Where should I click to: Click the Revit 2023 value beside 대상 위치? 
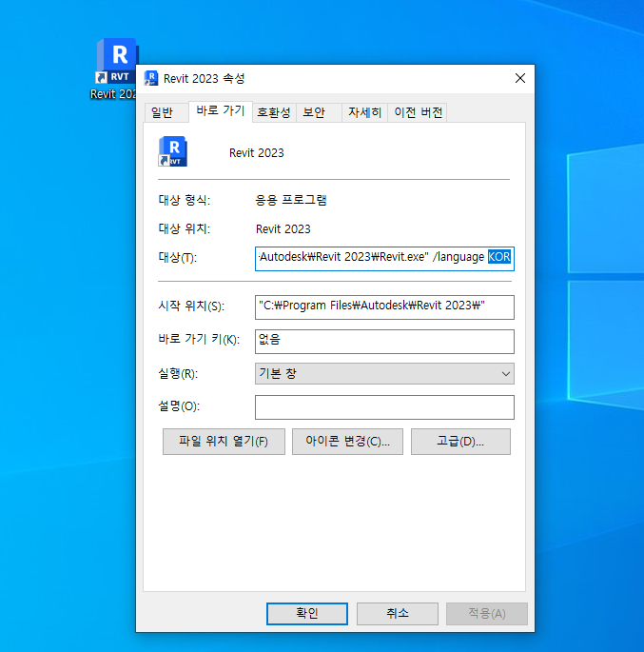point(283,229)
